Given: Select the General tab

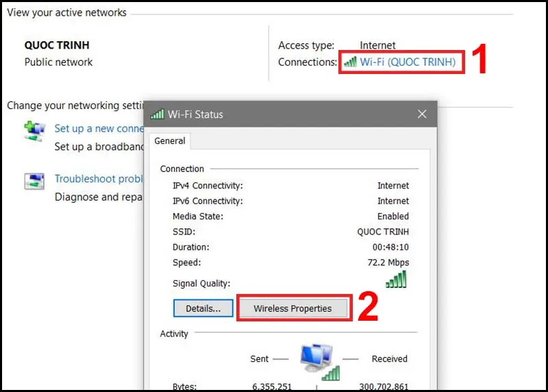Looking at the screenshot, I should (170, 140).
